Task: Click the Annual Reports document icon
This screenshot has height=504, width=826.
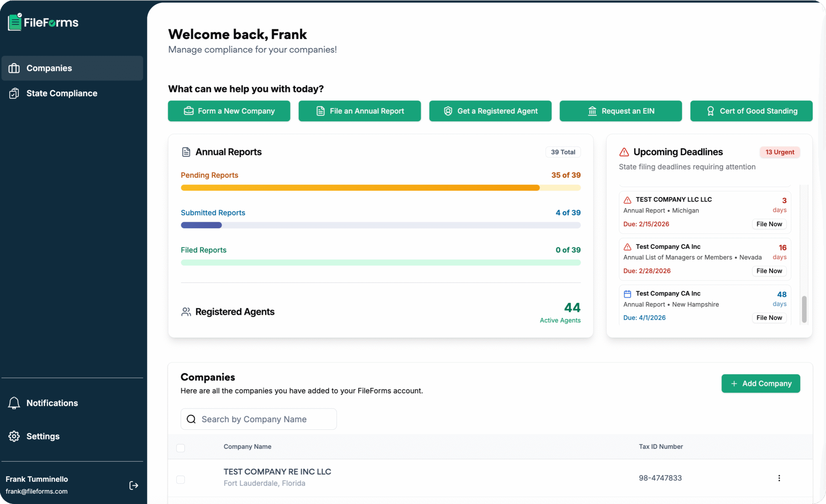Action: coord(186,152)
